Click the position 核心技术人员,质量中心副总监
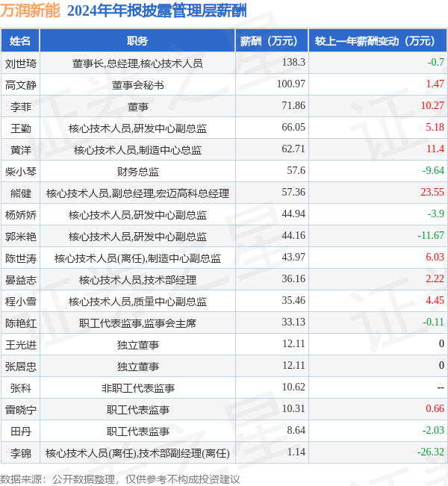 point(137,302)
